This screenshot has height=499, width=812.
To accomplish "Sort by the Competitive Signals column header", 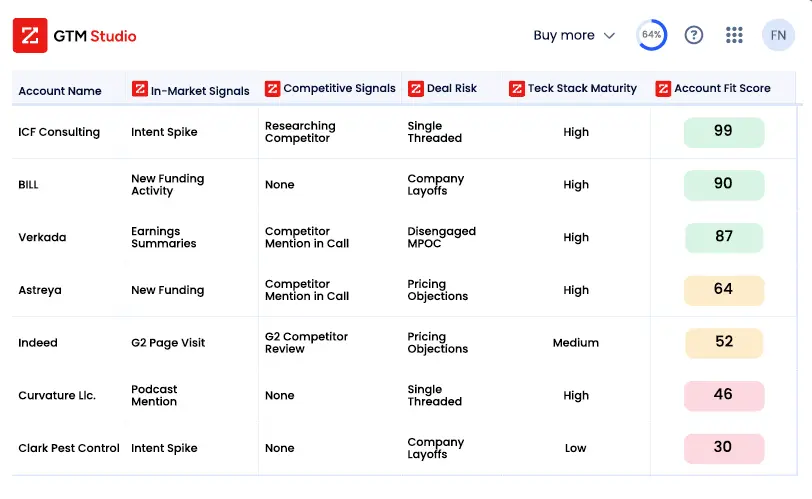I will (x=339, y=89).
